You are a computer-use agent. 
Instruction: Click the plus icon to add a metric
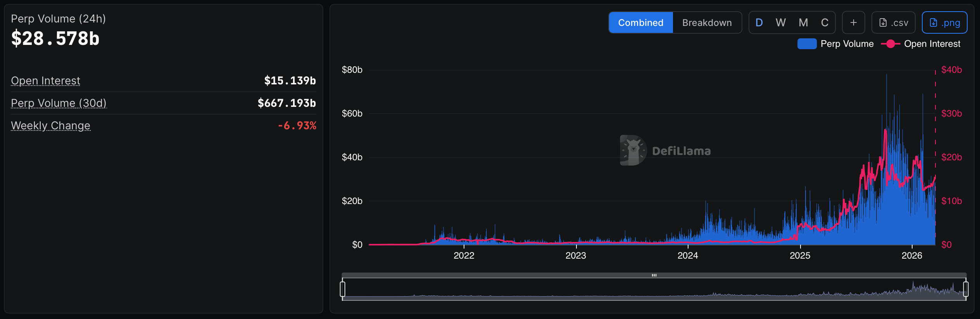(x=853, y=23)
